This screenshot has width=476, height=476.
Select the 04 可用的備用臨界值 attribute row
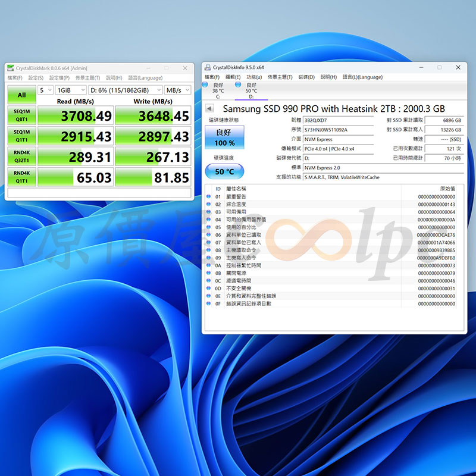tap(331, 219)
